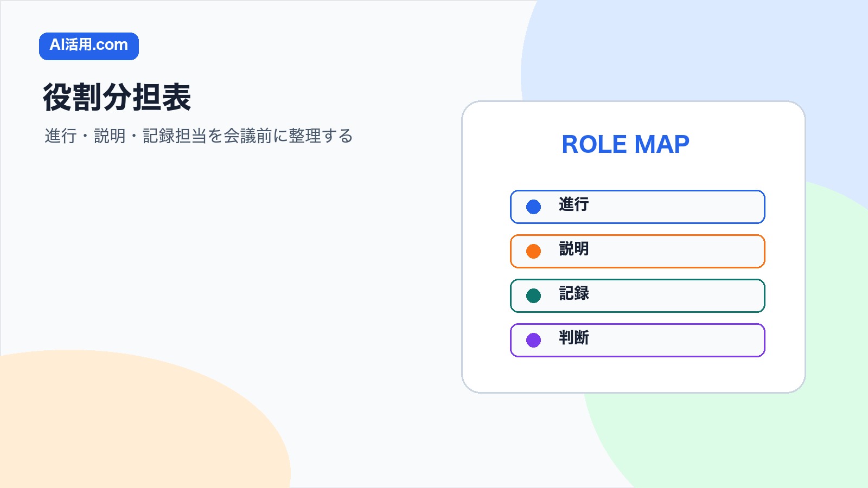Click the ROLE MAP heading

626,144
